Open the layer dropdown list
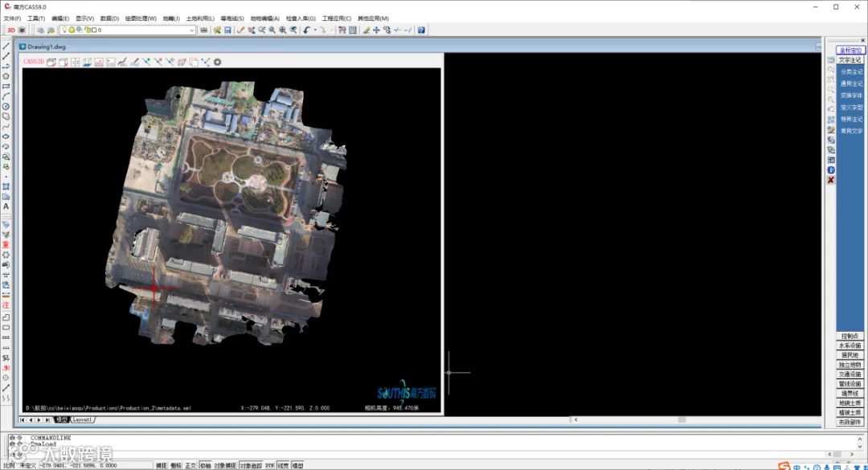This screenshot has width=868, height=470. pos(192,30)
